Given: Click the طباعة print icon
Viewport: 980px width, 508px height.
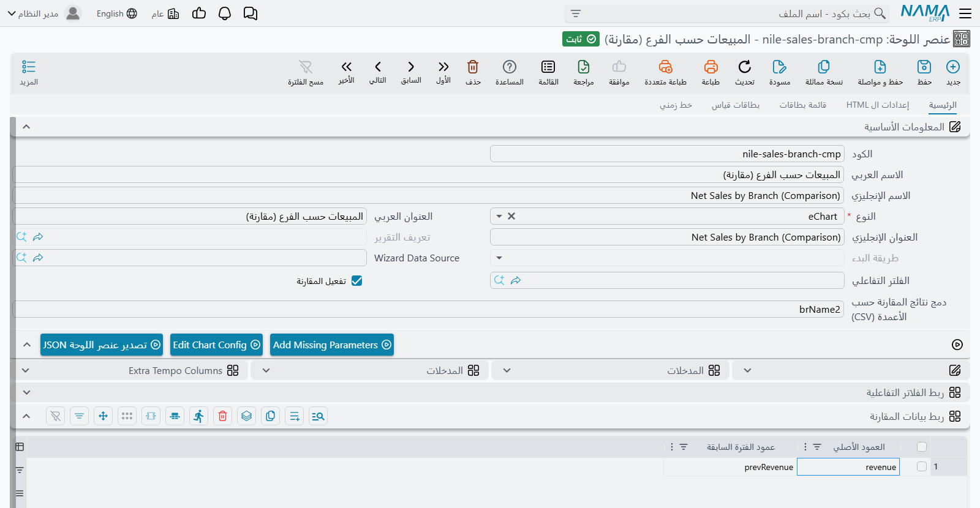Looking at the screenshot, I should (x=710, y=67).
